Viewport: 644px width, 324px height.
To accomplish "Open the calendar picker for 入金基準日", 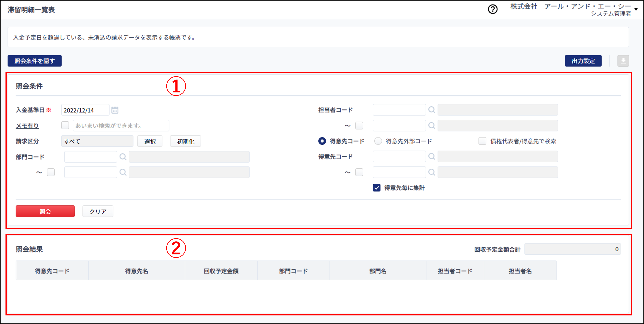I will tap(115, 110).
